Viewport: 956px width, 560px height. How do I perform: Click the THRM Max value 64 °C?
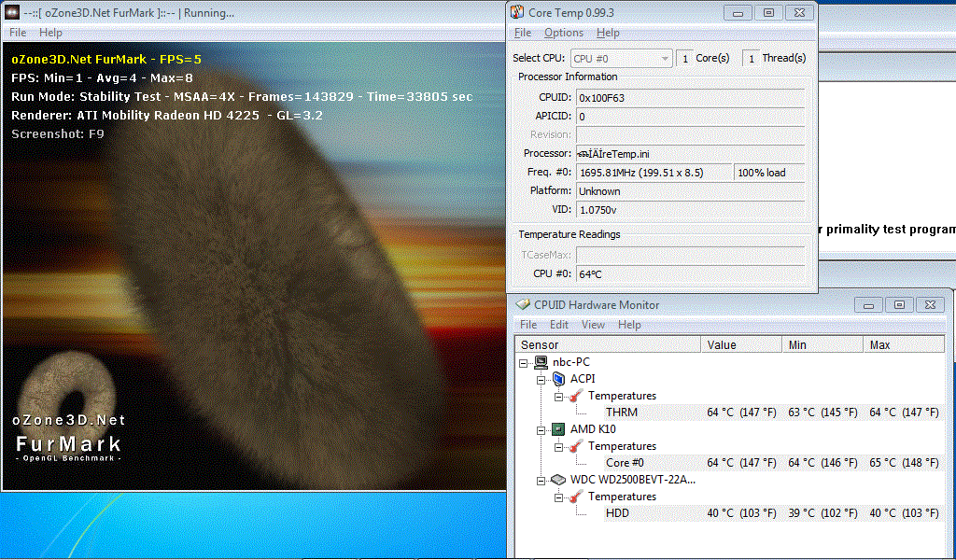click(x=904, y=413)
